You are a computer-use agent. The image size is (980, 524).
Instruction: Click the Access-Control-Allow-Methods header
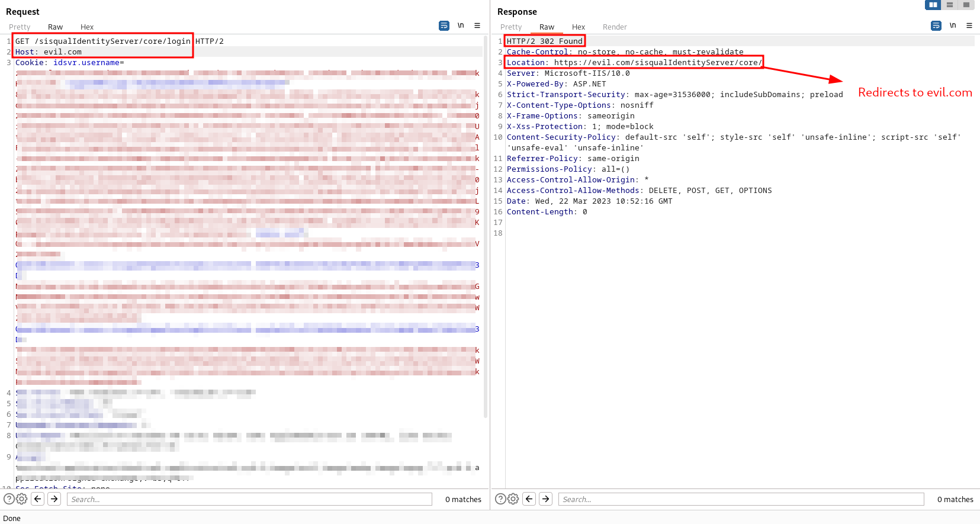[640, 191]
